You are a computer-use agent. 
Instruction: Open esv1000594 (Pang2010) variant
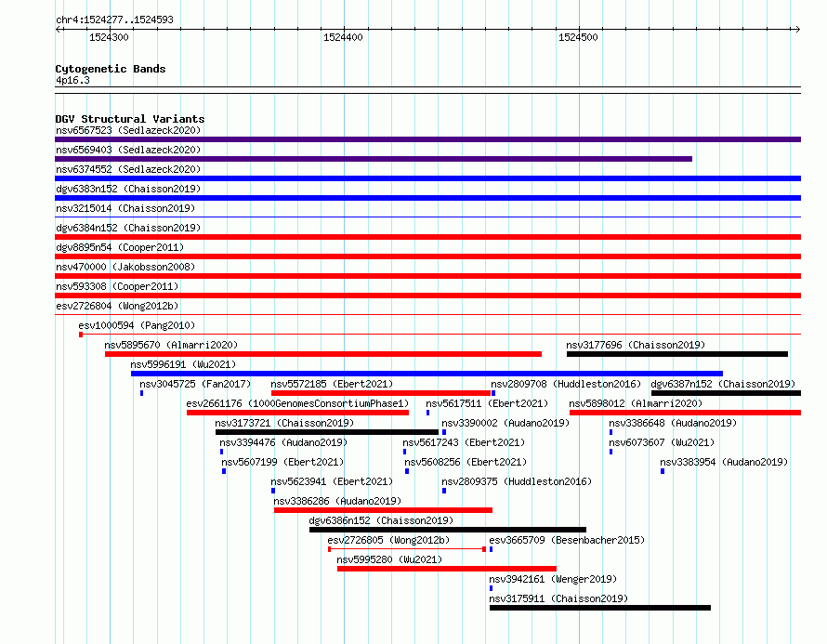coord(137,325)
